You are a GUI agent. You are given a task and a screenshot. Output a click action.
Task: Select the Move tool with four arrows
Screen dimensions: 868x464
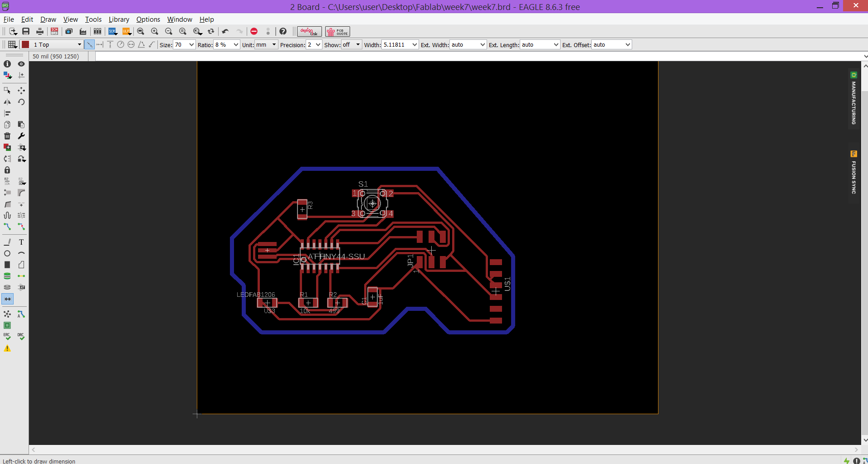tap(21, 91)
